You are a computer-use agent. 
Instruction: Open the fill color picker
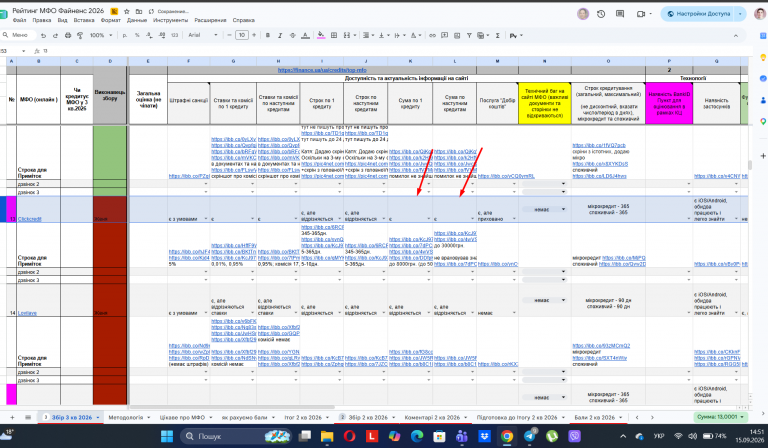[321, 35]
